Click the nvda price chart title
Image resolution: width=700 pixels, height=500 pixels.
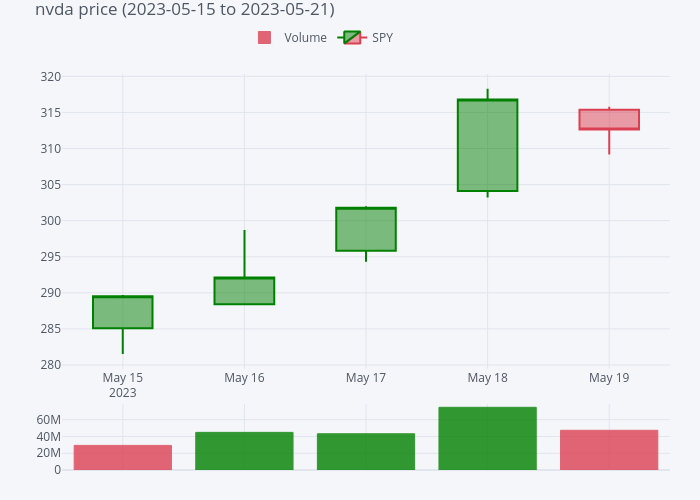click(x=185, y=9)
